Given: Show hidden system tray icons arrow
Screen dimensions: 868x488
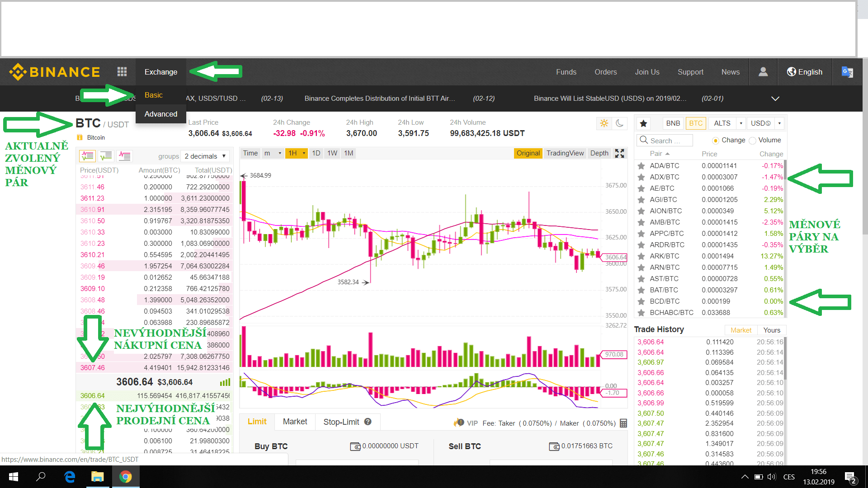Looking at the screenshot, I should (x=745, y=477).
